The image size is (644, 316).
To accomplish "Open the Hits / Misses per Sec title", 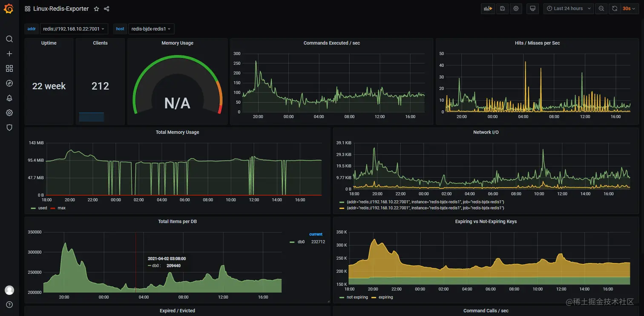I will point(537,43).
